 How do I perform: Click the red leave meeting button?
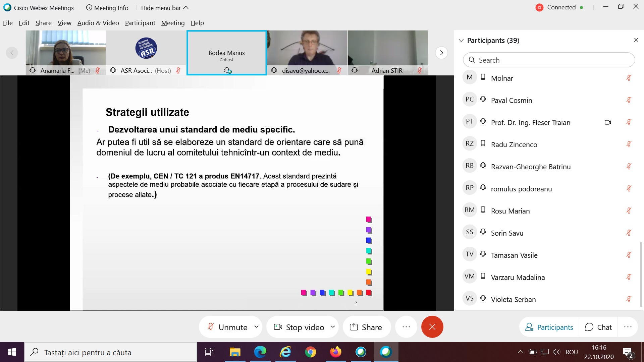coord(432,327)
